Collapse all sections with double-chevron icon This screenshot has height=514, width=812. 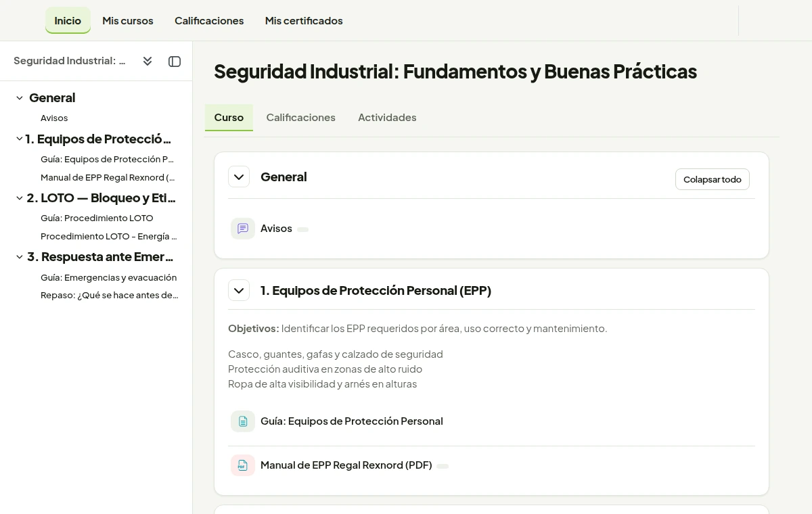tap(148, 62)
